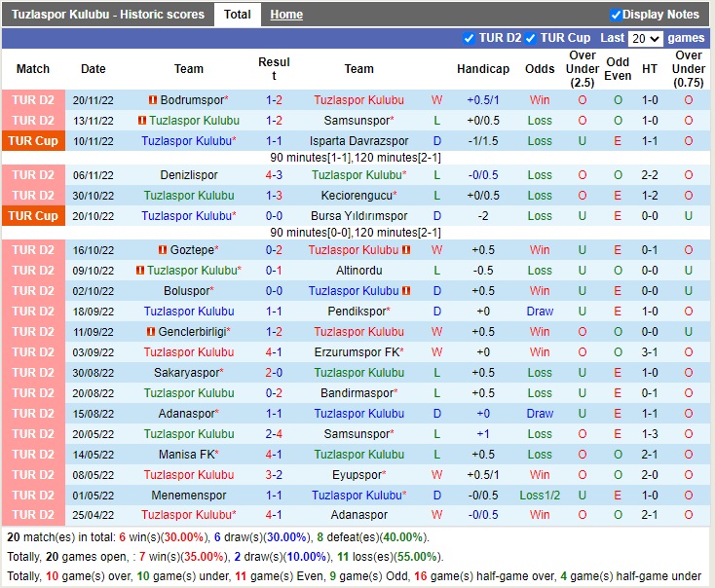Uncheck the TUR D2 league filter
Screen dimensions: 715x588
470,38
